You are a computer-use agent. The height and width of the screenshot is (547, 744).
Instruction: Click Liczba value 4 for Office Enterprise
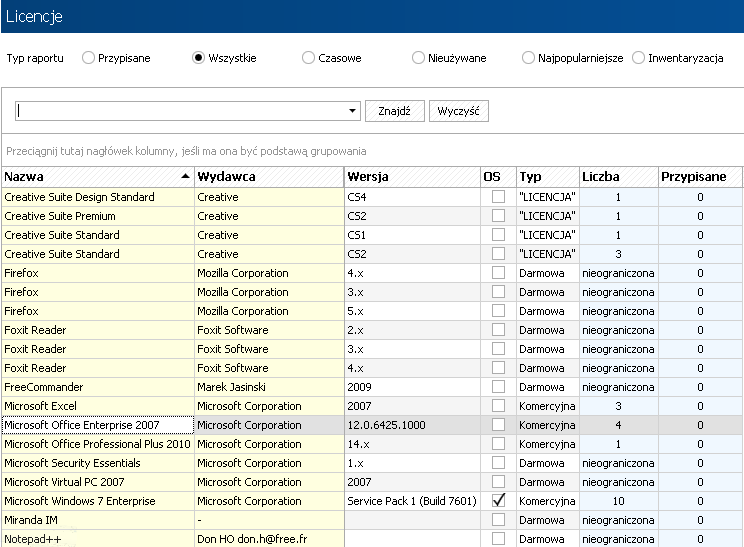[619, 425]
